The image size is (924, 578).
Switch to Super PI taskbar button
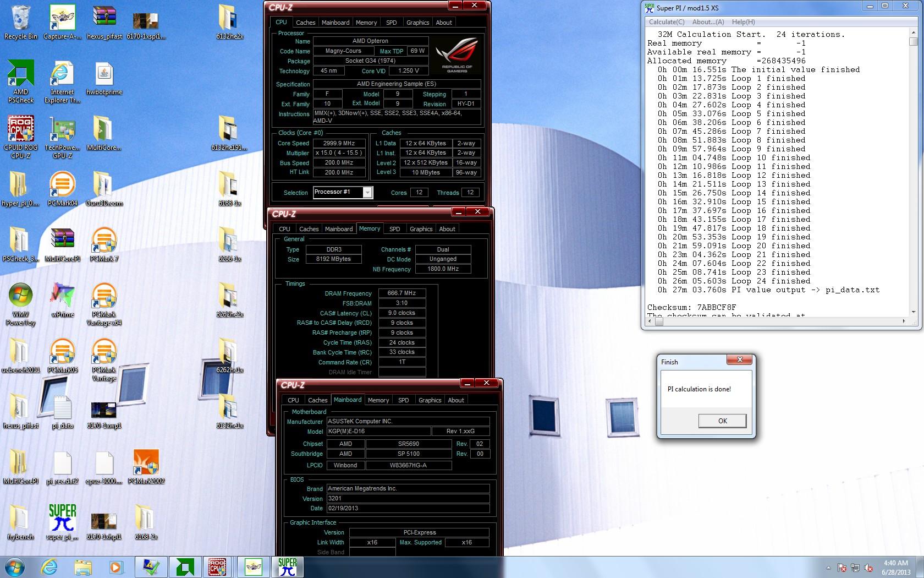coord(287,566)
